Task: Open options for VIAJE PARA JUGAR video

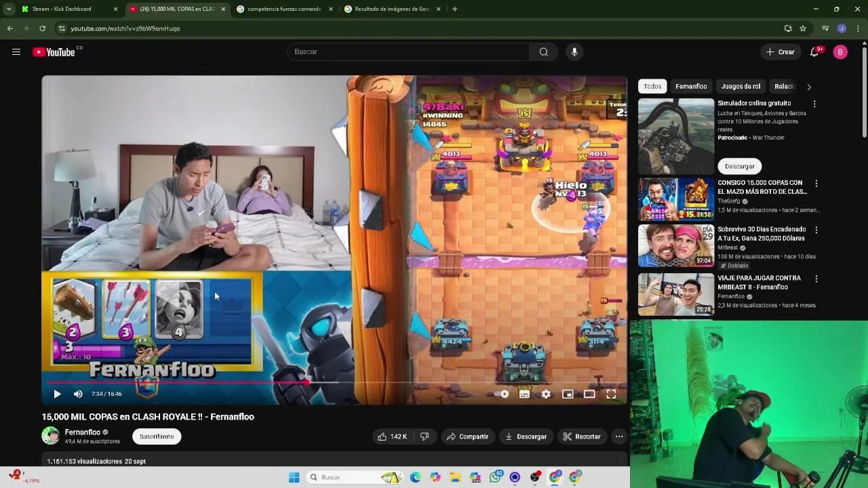Action: pos(816,279)
